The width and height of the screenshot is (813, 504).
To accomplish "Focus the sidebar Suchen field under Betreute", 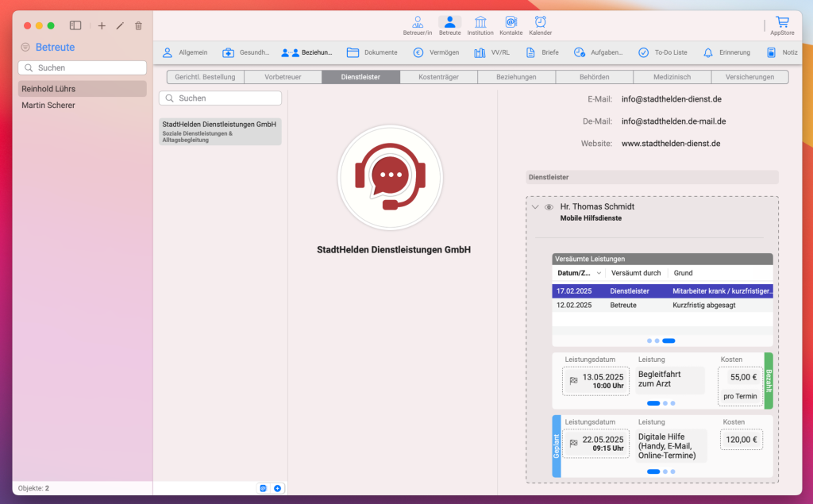I will coord(83,68).
